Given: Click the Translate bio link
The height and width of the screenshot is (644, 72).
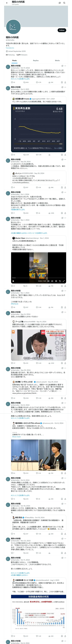Looking at the screenshot, I should 10,48.
